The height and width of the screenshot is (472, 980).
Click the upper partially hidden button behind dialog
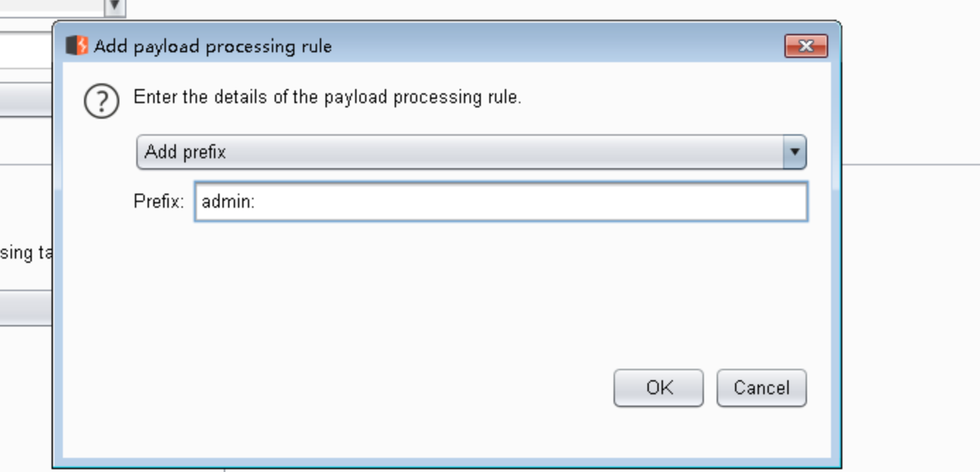pos(26,99)
